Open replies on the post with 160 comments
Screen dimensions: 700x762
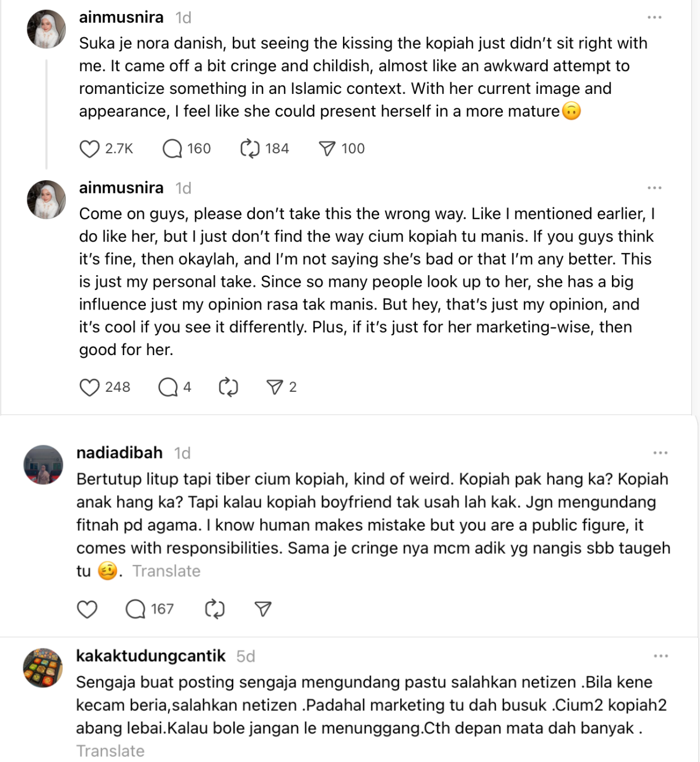(x=172, y=149)
